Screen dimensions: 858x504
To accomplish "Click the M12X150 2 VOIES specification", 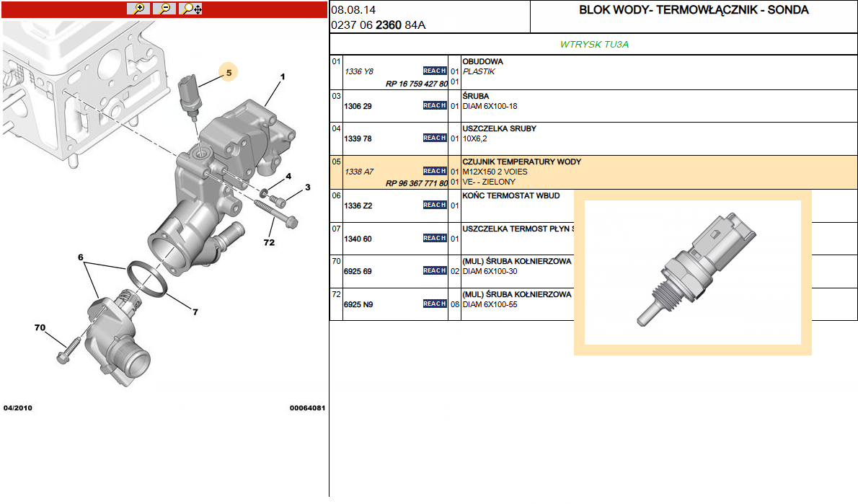I will pos(495,172).
